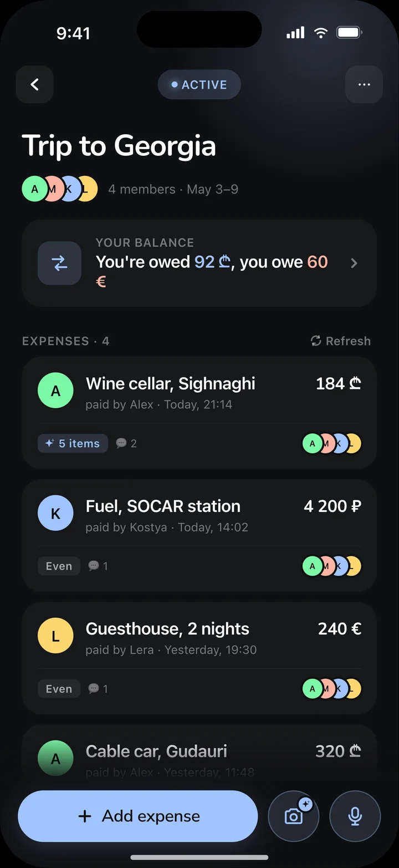Select the Even split tag on Fuel

59,566
